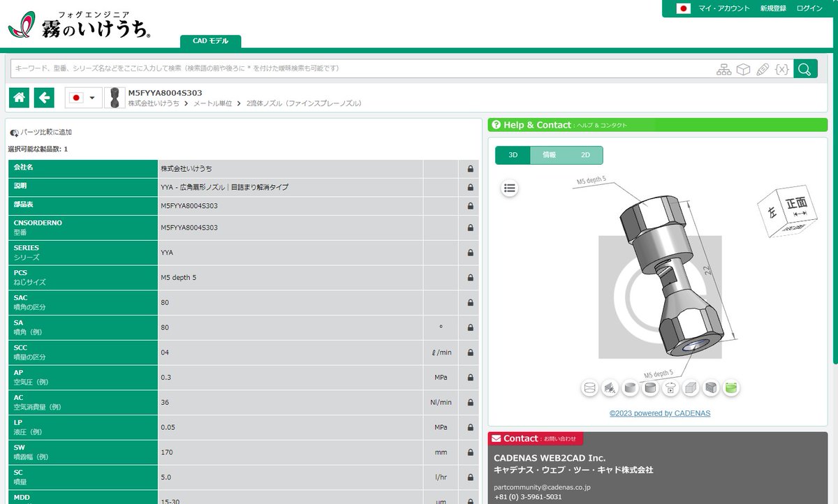Select the sketch search pencil icon
Viewport: 838px width, 504px height.
(x=761, y=69)
